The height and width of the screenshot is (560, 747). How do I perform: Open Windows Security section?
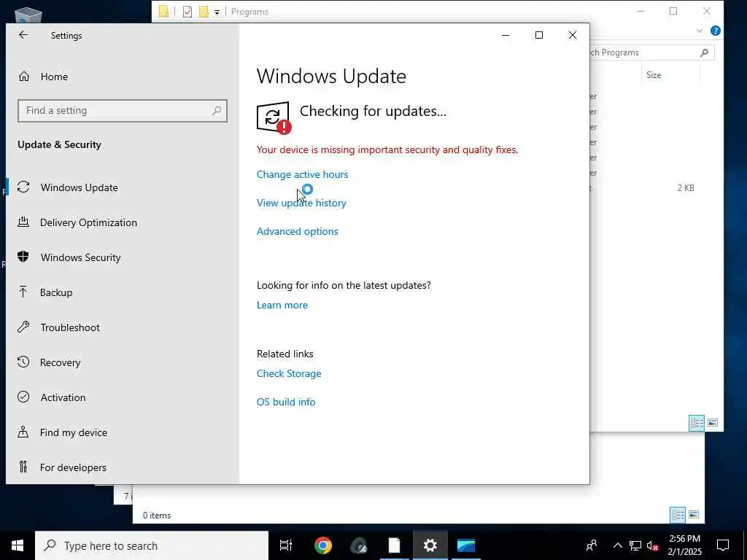tap(80, 257)
